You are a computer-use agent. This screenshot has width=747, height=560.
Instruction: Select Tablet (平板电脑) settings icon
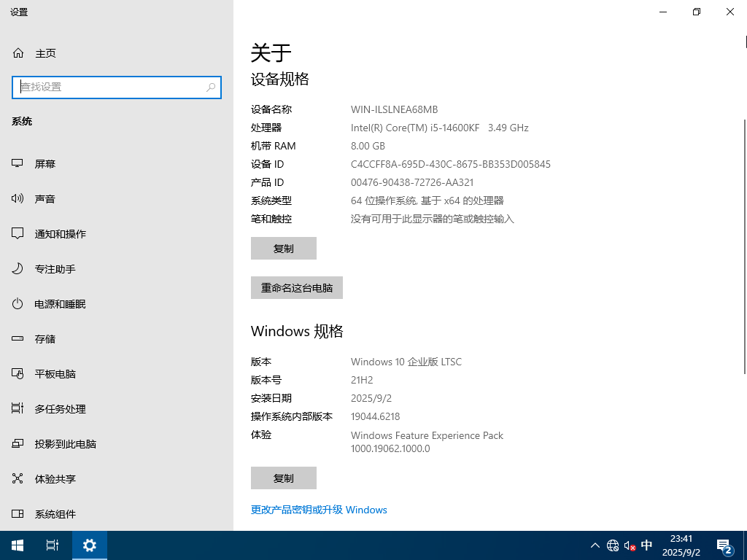[18, 374]
